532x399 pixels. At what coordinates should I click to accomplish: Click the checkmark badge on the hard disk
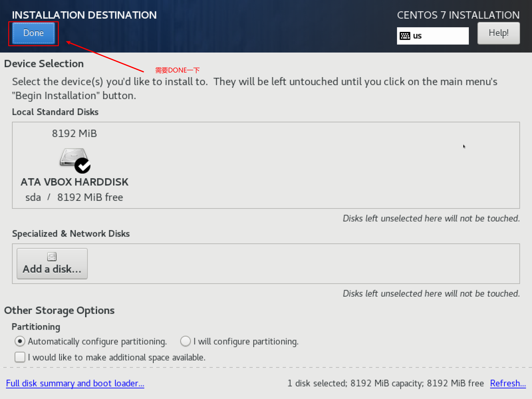tap(82, 166)
